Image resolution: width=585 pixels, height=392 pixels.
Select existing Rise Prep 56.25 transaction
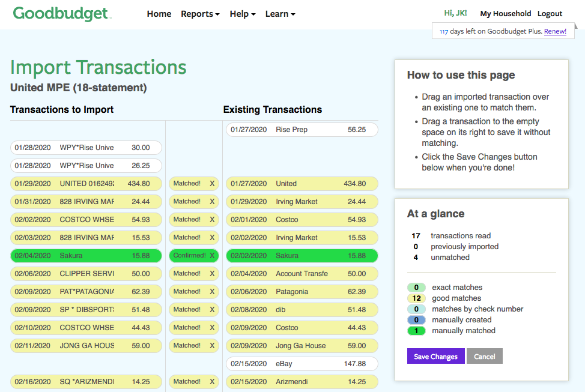[x=302, y=130]
